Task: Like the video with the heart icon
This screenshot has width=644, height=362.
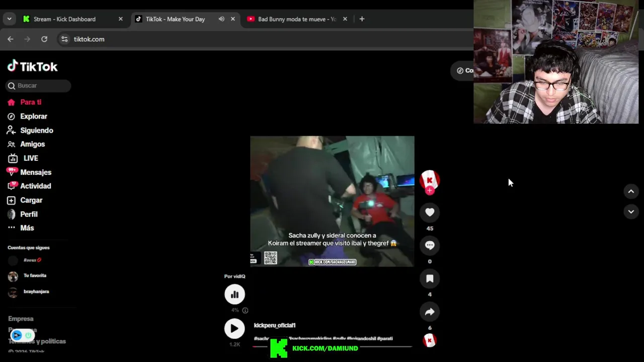Action: pyautogui.click(x=430, y=213)
